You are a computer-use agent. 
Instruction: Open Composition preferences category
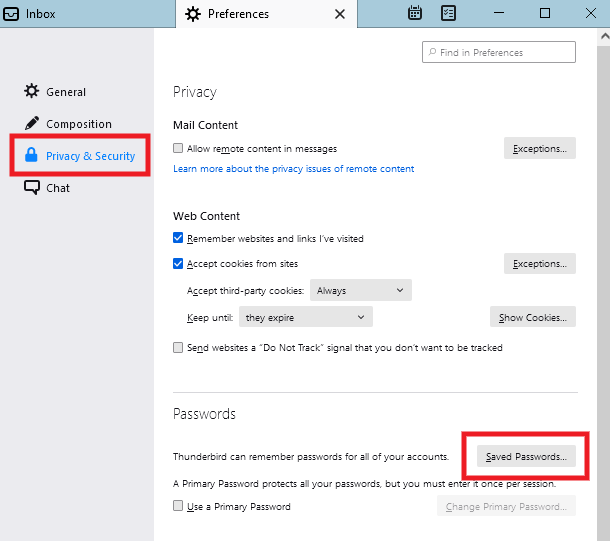[68, 124]
